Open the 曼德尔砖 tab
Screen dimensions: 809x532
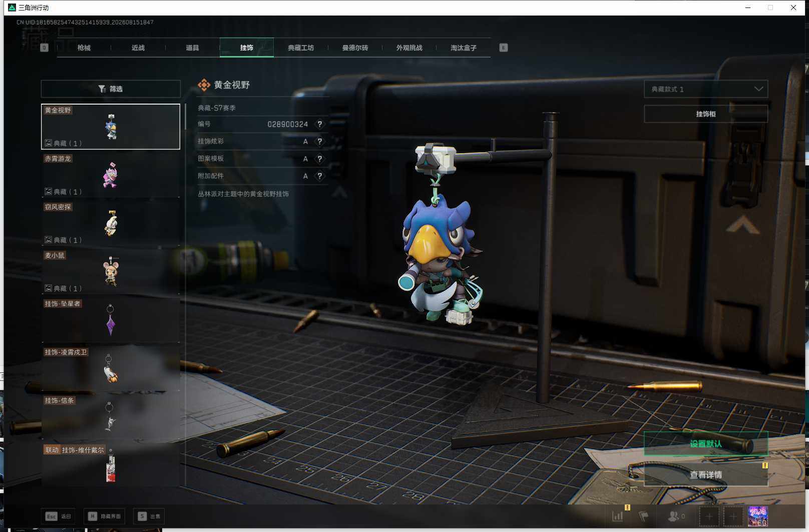coord(355,48)
